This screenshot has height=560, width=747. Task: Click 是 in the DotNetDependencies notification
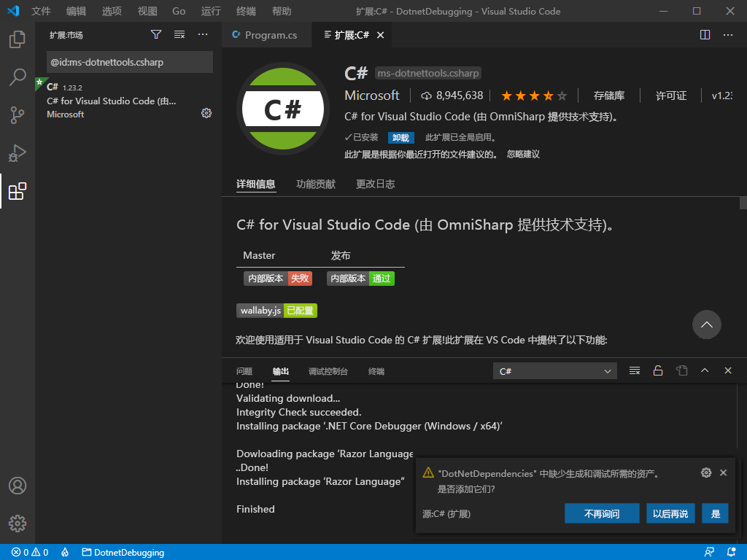tap(714, 513)
